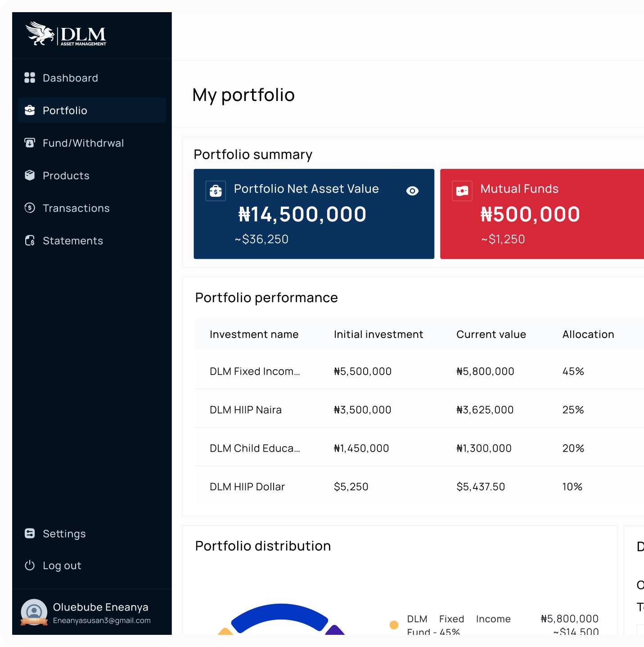This screenshot has width=644, height=647.
Task: Click the Eneanyasusan3@gmail.com email text
Action: 102,620
